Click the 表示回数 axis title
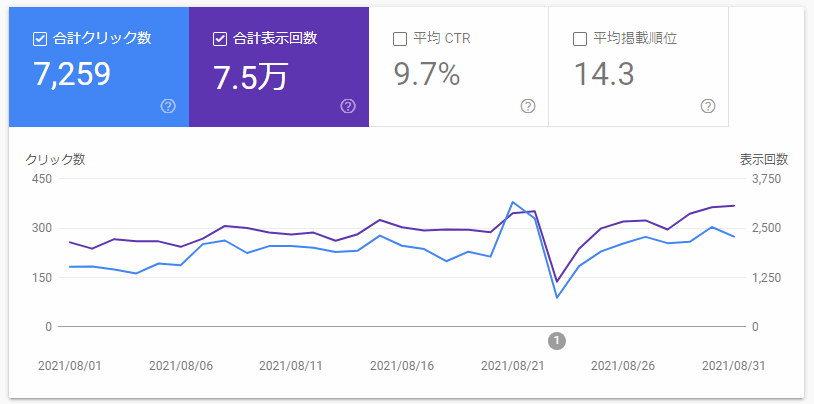Screen dimensions: 814x404 point(764,160)
